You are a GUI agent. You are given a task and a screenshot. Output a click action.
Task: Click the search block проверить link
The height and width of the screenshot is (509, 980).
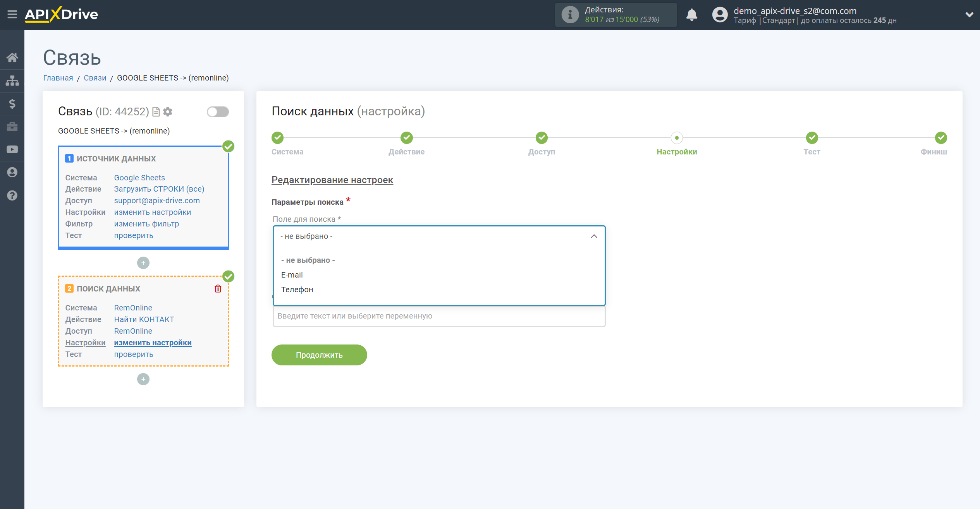[134, 354]
